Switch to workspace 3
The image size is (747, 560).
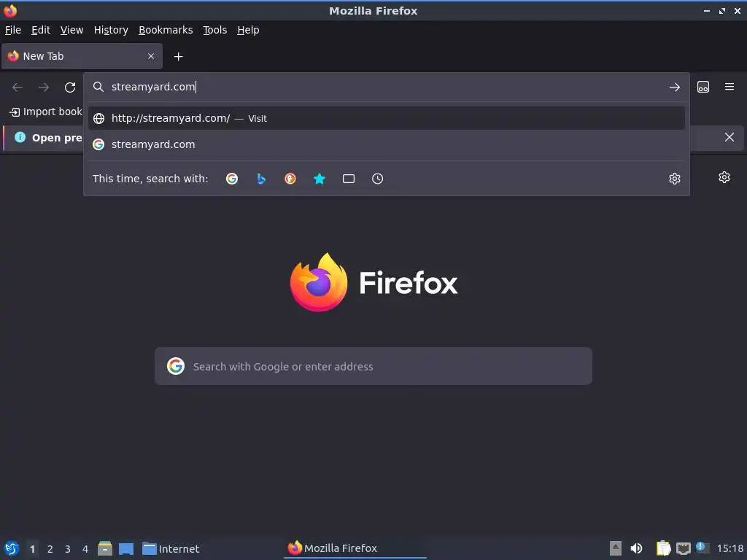point(68,549)
